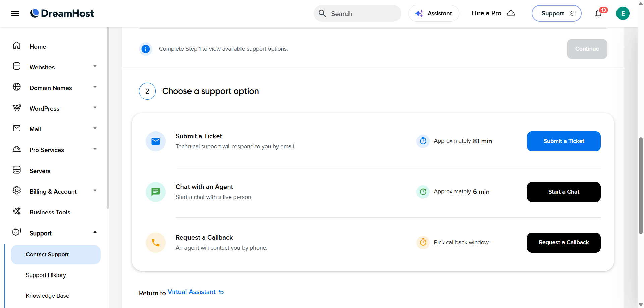The image size is (644, 308).
Task: Collapse the Support menu arrow
Action: click(x=95, y=232)
